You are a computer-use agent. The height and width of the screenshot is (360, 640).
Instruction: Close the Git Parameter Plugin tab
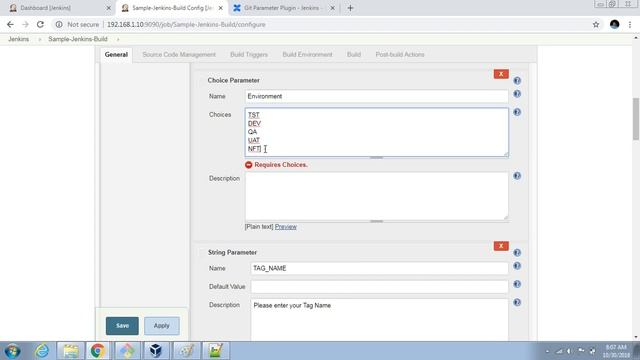[332, 8]
